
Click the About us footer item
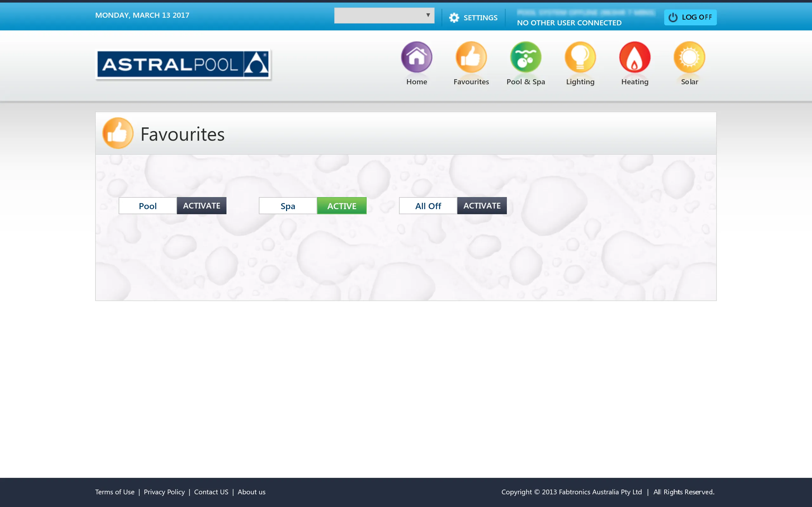coord(252,491)
